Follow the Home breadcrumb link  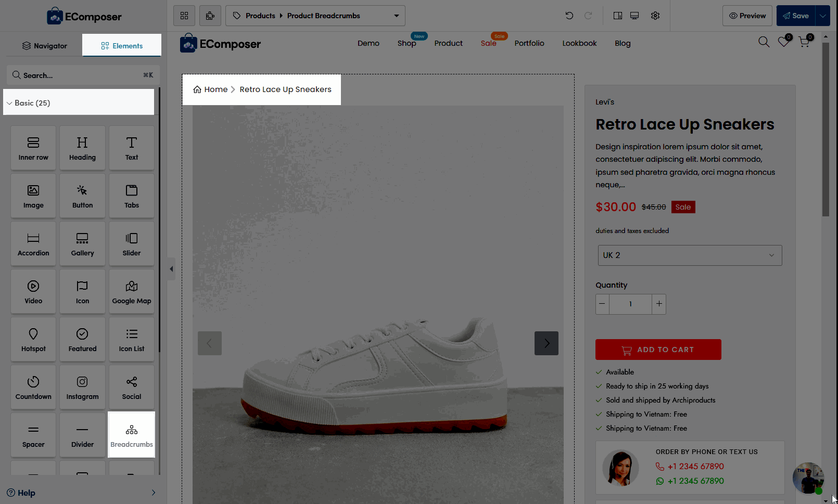coord(210,89)
